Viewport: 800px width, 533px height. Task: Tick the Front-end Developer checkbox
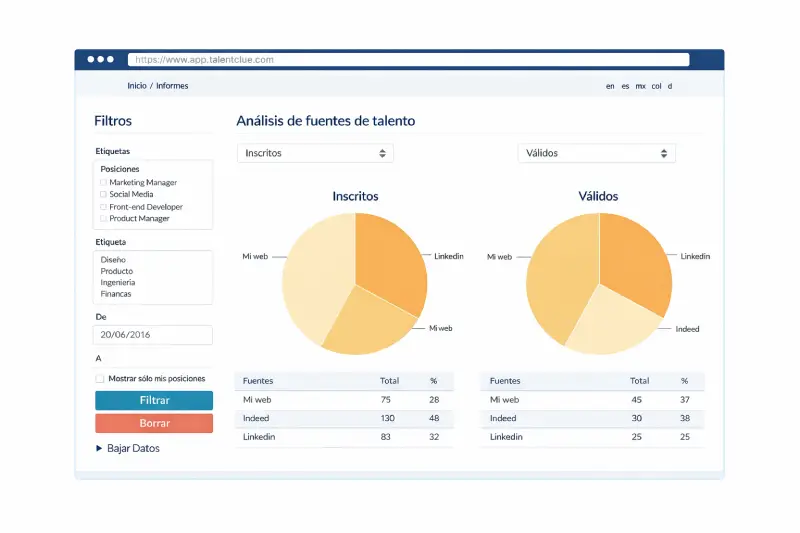(x=103, y=207)
